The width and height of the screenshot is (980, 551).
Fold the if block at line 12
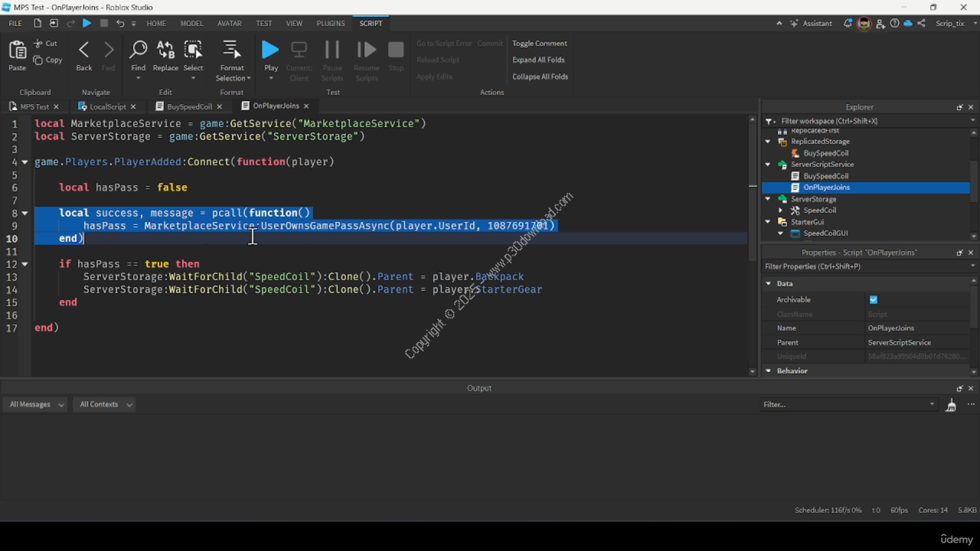pyautogui.click(x=25, y=264)
